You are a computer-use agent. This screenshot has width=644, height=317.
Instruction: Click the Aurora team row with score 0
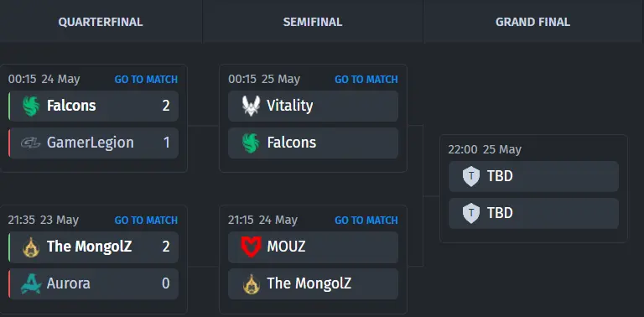(94, 283)
